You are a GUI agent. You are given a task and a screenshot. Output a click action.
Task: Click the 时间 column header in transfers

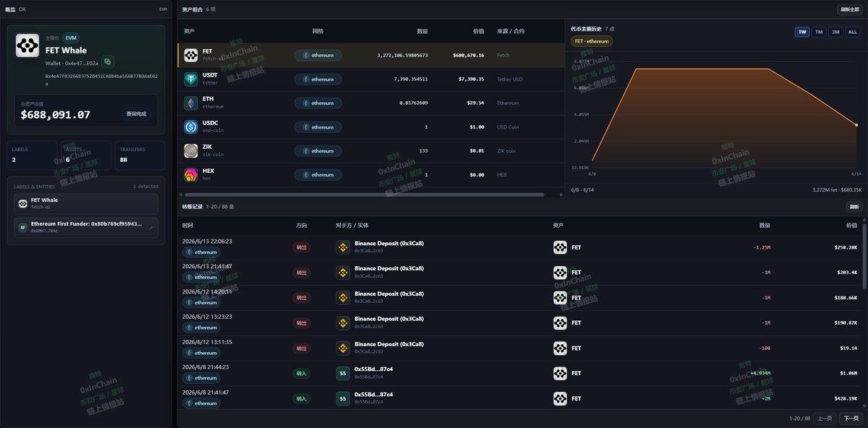point(188,226)
